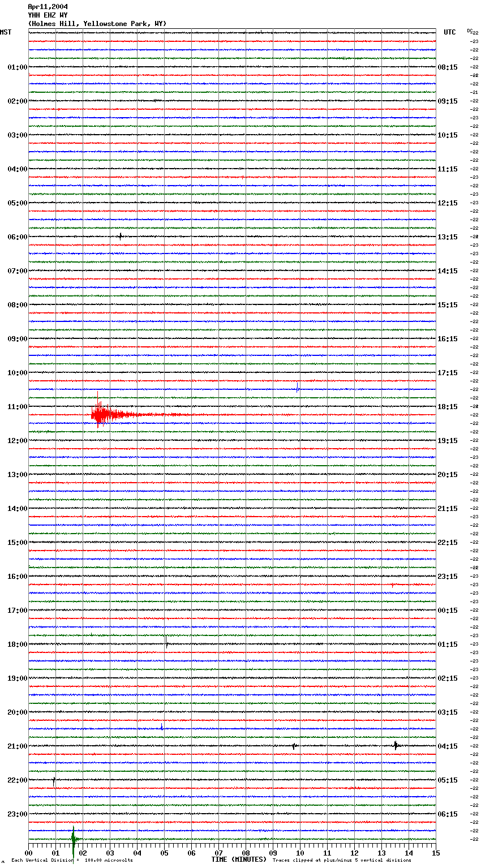Click the 23:00 MST hour label
This screenshot has width=481, height=868.
(x=18, y=814)
